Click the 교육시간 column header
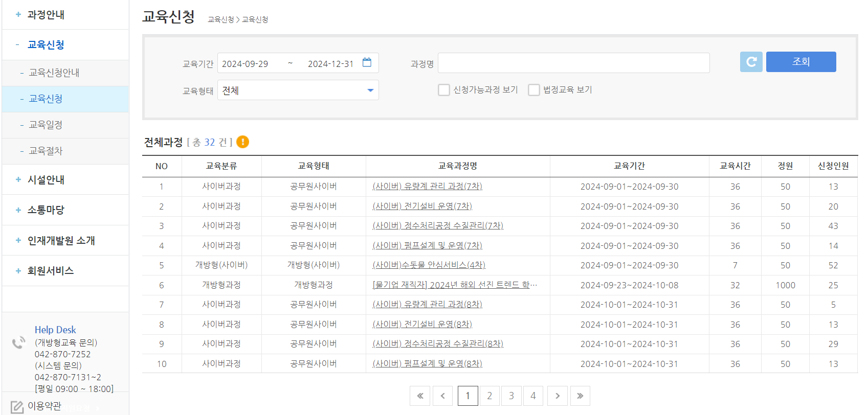Viewport: 868px width, 415px height. [735, 166]
